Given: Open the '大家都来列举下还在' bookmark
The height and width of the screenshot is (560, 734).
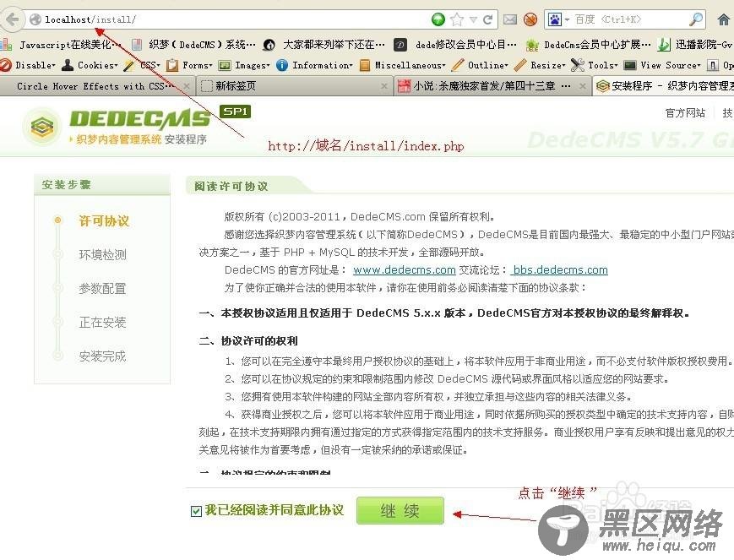Looking at the screenshot, I should click(324, 45).
